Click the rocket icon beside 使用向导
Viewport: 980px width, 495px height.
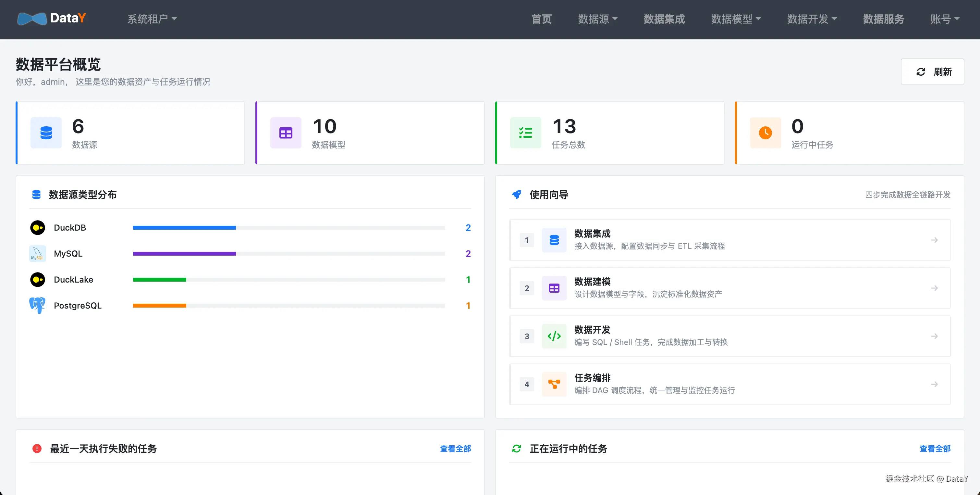517,195
